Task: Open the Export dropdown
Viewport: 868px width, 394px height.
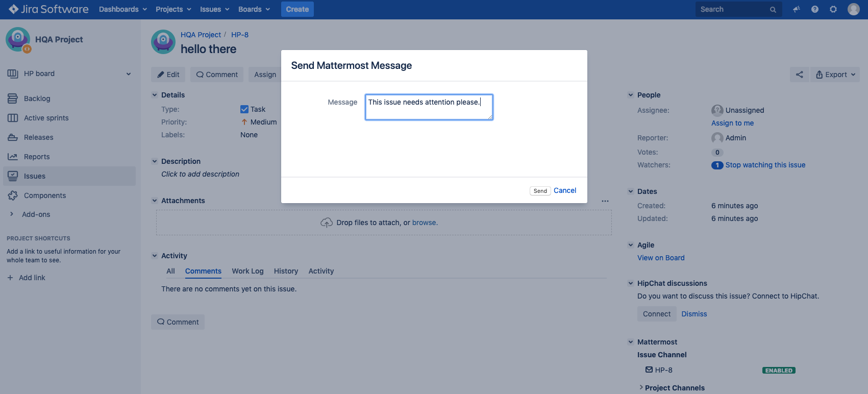Action: pos(835,75)
